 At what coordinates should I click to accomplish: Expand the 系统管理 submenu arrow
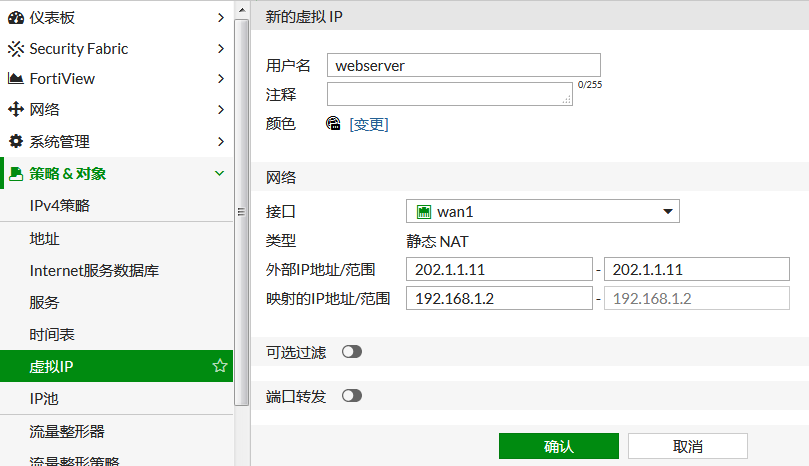[x=220, y=142]
